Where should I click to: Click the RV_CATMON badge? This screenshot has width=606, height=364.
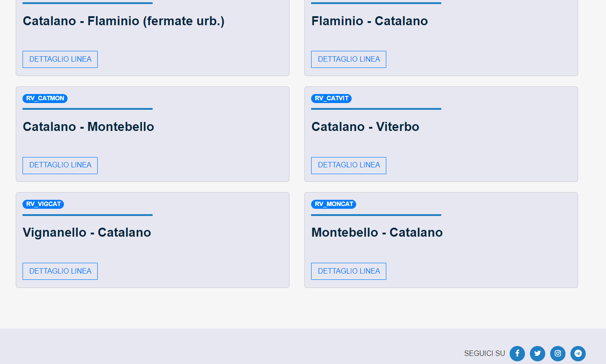[45, 99]
